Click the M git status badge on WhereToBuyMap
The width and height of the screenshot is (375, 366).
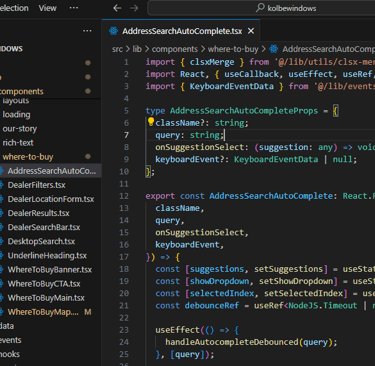pyautogui.click(x=88, y=312)
